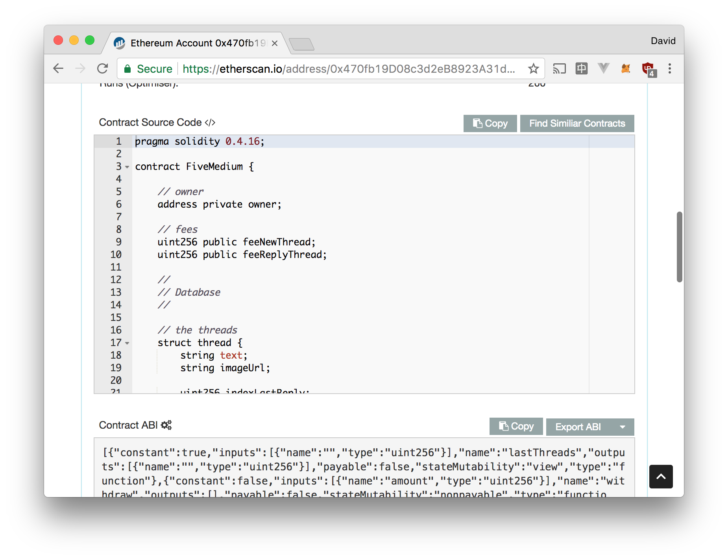Bookmark the page with the star icon
The height and width of the screenshot is (560, 728).
point(534,68)
